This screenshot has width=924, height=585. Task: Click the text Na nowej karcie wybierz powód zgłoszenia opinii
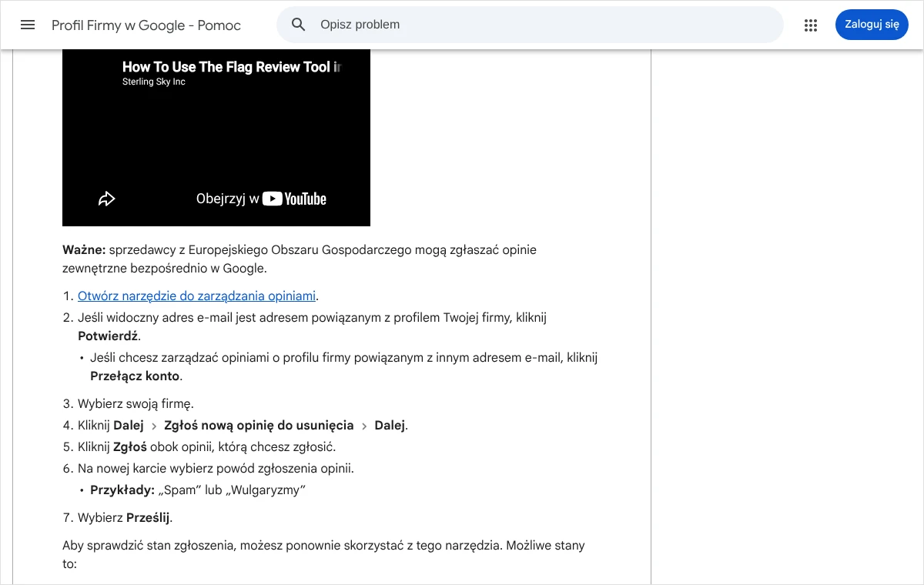pos(216,468)
